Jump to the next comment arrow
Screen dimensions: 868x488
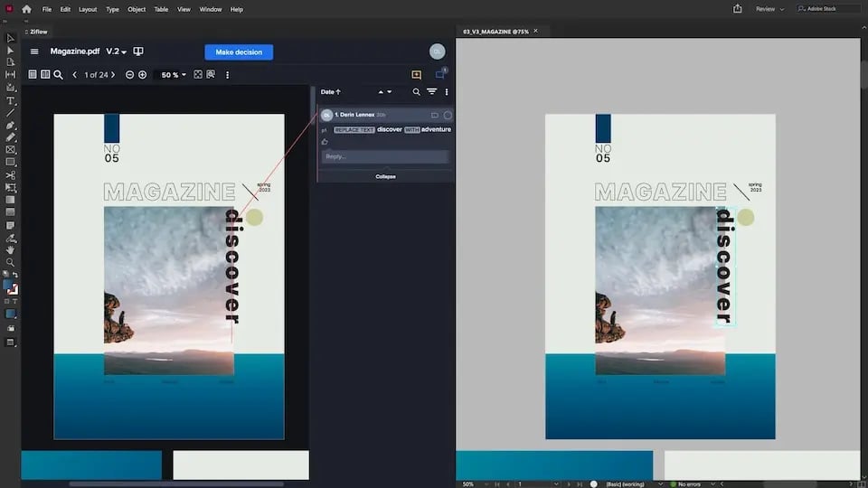(389, 92)
